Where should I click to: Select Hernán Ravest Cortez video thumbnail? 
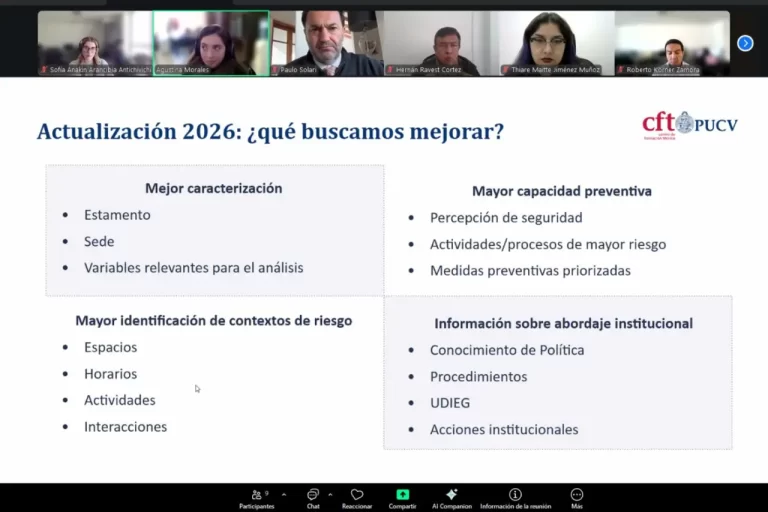[x=441, y=43]
